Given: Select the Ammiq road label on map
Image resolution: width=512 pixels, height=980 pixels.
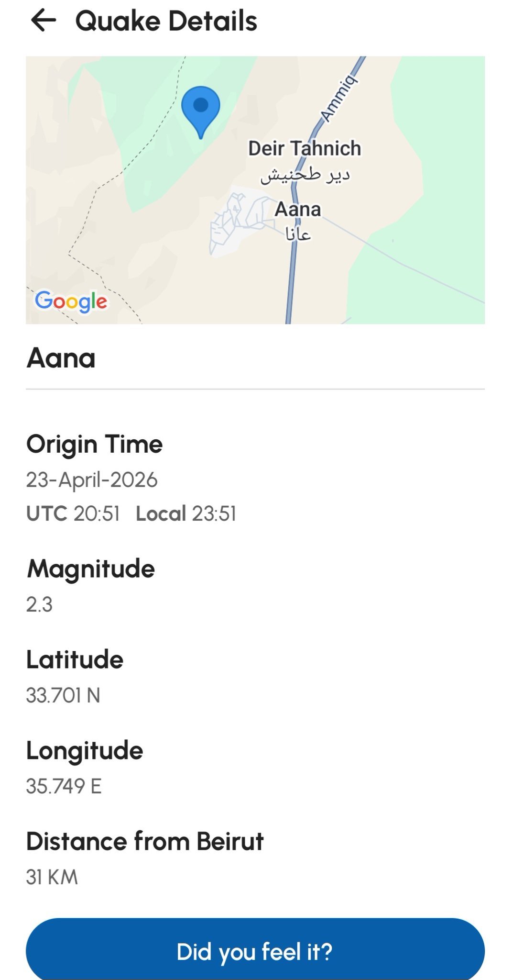Looking at the screenshot, I should [339, 98].
